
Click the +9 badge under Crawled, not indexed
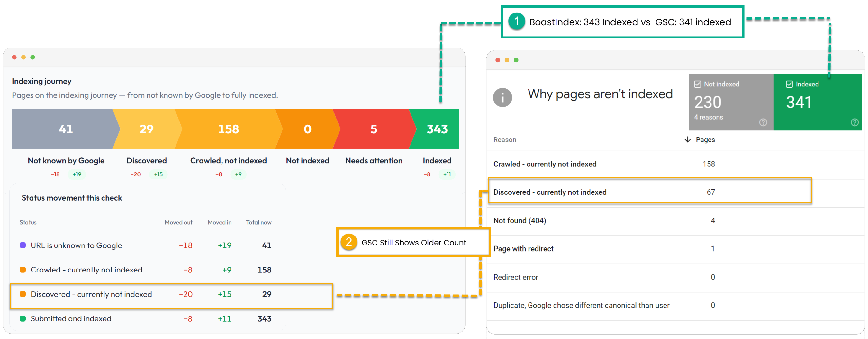pyautogui.click(x=238, y=174)
